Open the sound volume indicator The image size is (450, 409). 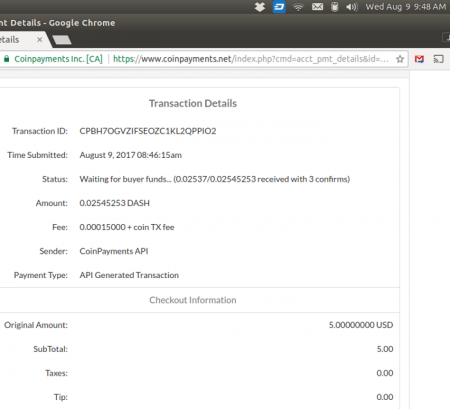(351, 7)
